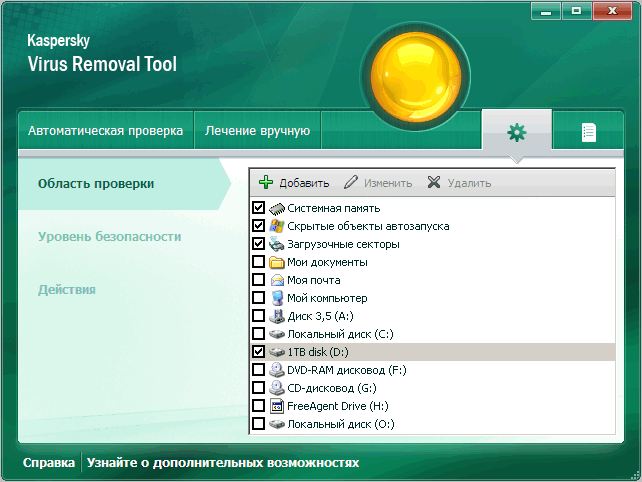Click the Удалить button label
This screenshot has height=482, width=642.
(469, 183)
